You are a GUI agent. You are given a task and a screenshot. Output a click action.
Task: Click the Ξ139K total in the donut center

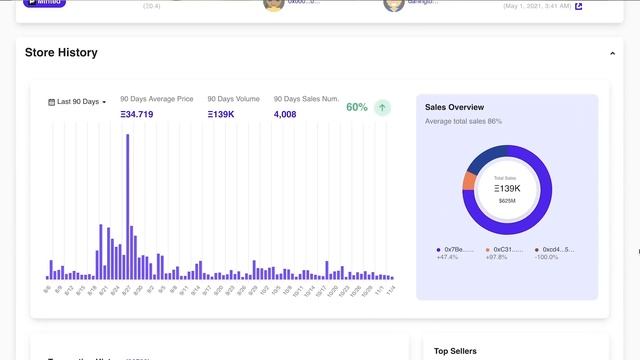tap(507, 189)
